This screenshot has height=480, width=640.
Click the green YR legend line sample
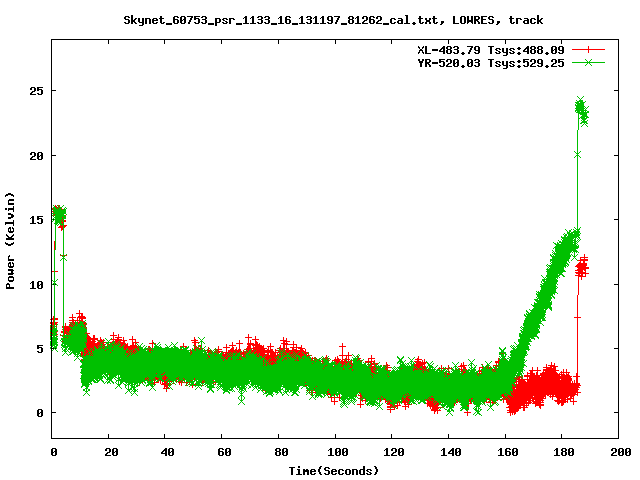pyautogui.click(x=588, y=63)
